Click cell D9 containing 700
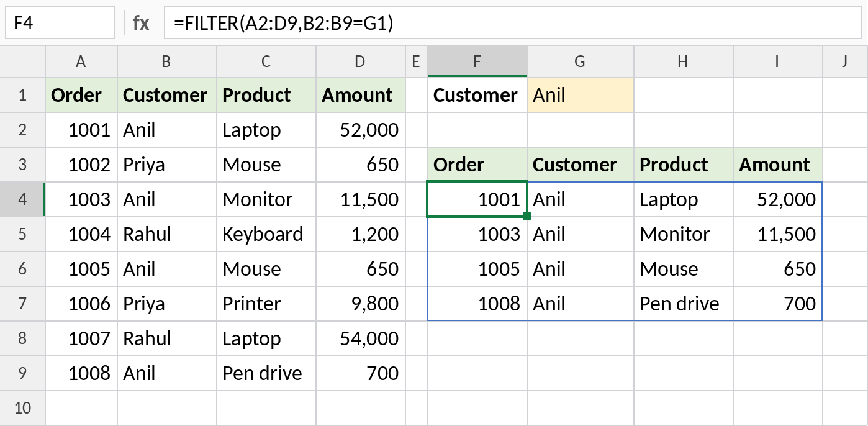This screenshot has width=868, height=426. coord(361,373)
